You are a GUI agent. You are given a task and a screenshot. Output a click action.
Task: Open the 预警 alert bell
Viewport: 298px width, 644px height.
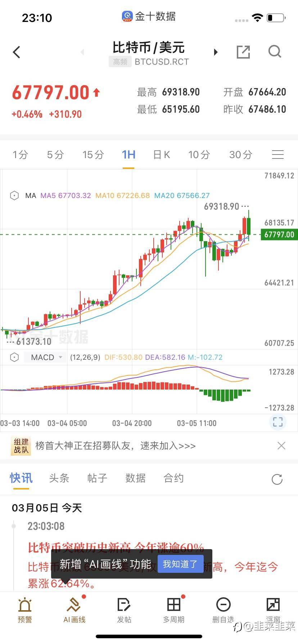tap(25, 609)
